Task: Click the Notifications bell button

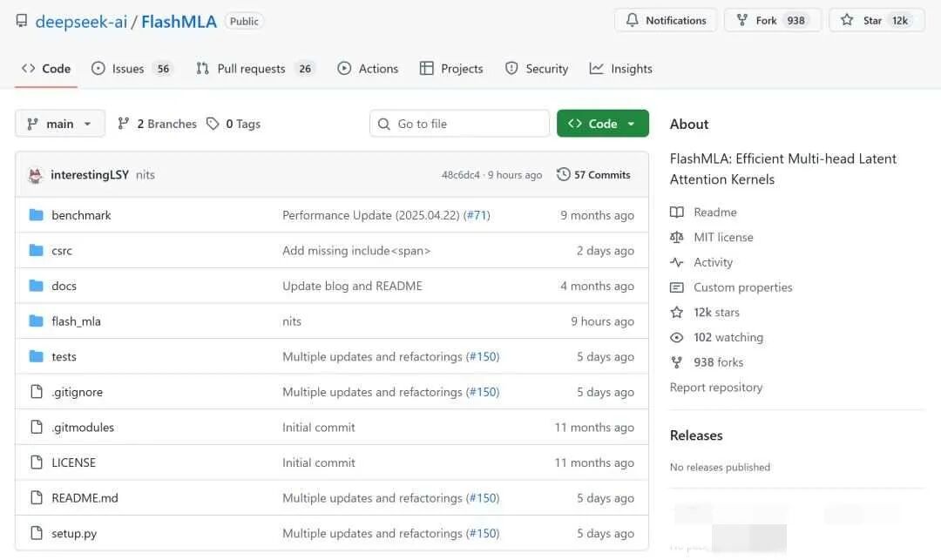Action: (666, 20)
